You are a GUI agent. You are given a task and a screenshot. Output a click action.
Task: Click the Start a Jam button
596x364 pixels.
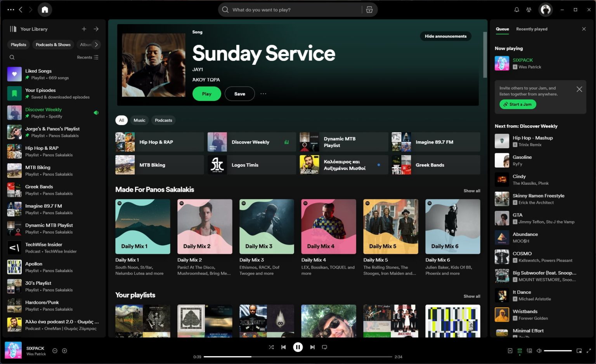[x=518, y=104]
